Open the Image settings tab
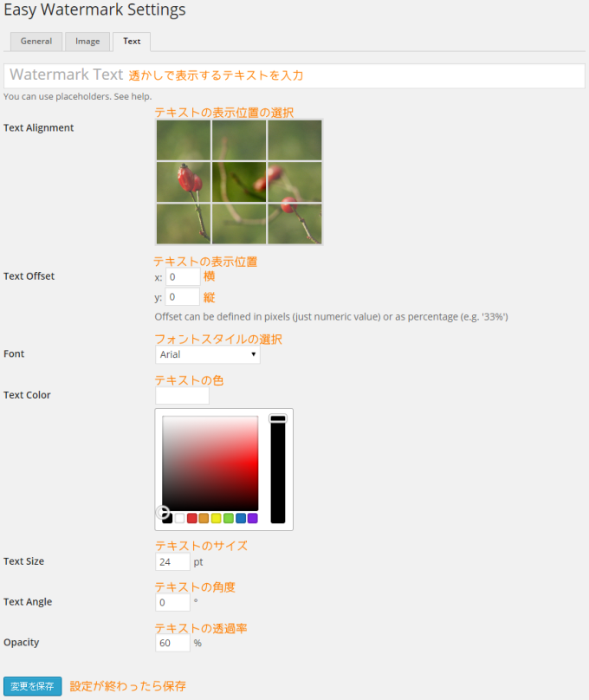Viewport: 589px width, 700px height. 87,42
